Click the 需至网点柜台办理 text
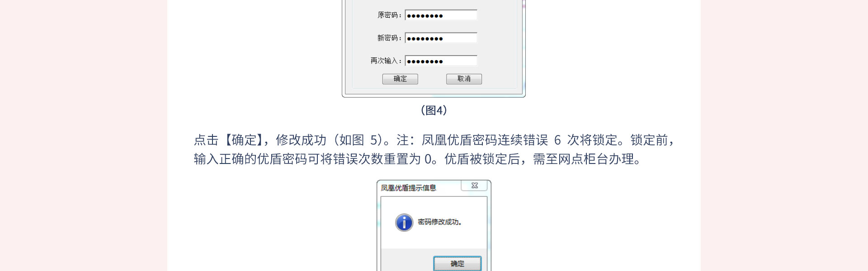The width and height of the screenshot is (868, 271). tap(583, 159)
